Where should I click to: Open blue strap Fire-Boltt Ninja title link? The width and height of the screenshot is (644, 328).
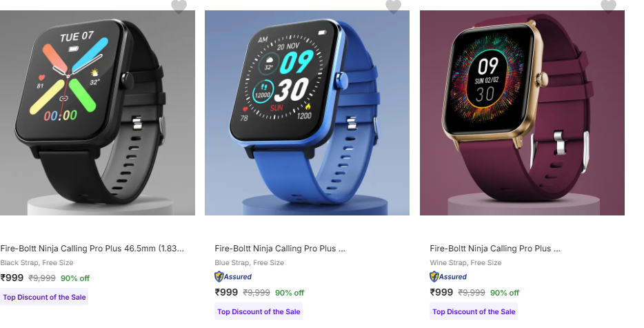[280, 249]
